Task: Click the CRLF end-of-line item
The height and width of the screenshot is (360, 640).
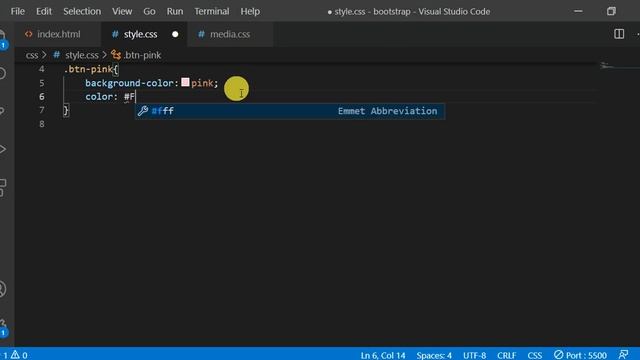Action: click(x=507, y=355)
